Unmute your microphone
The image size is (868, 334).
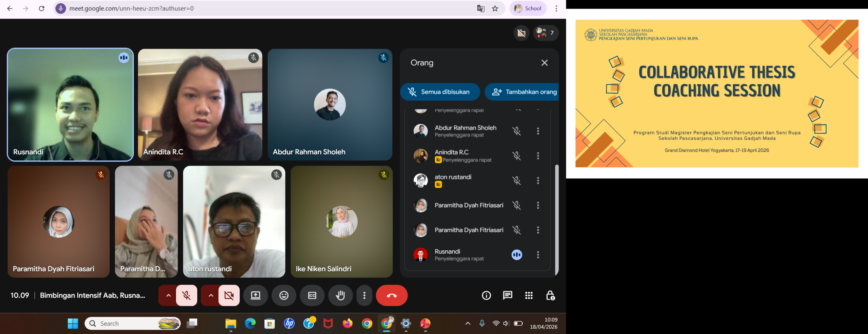tap(186, 295)
